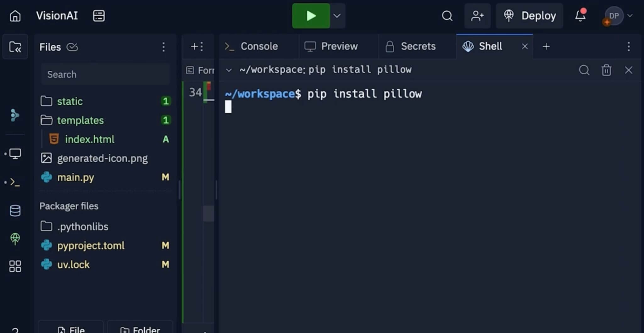The image size is (644, 333).
Task: Click the search magnifier in top bar
Action: pyautogui.click(x=447, y=16)
